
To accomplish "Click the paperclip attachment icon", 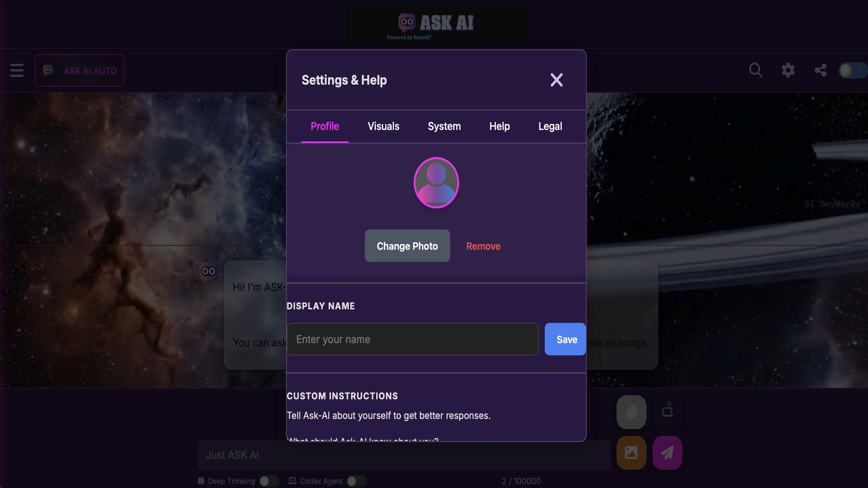I will click(x=631, y=412).
